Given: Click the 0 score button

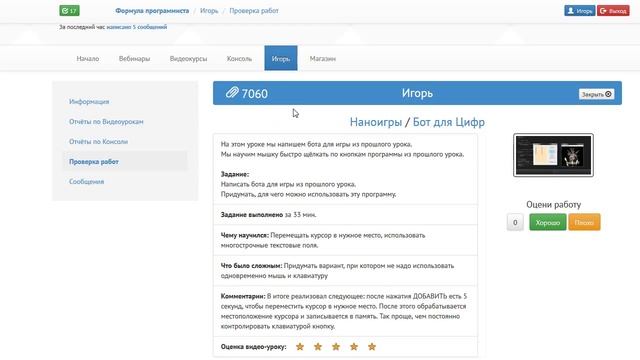Looking at the screenshot, I should (515, 222).
